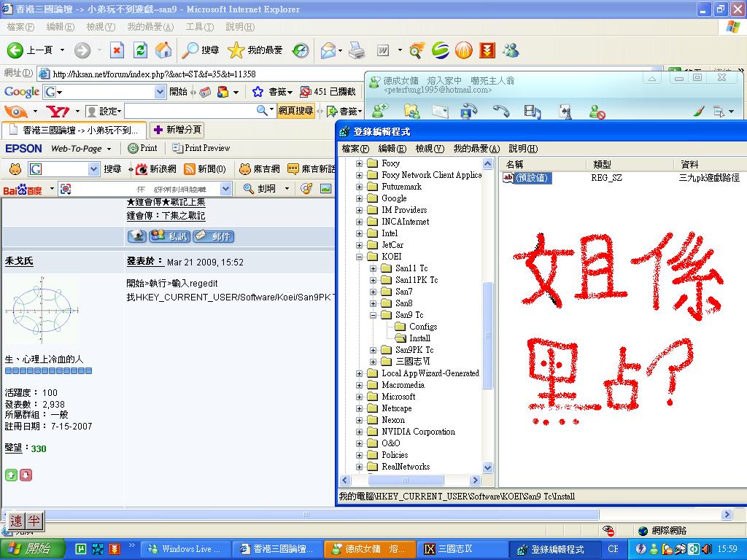Click the 私訊 private message button
747x560 pixels.
169,236
